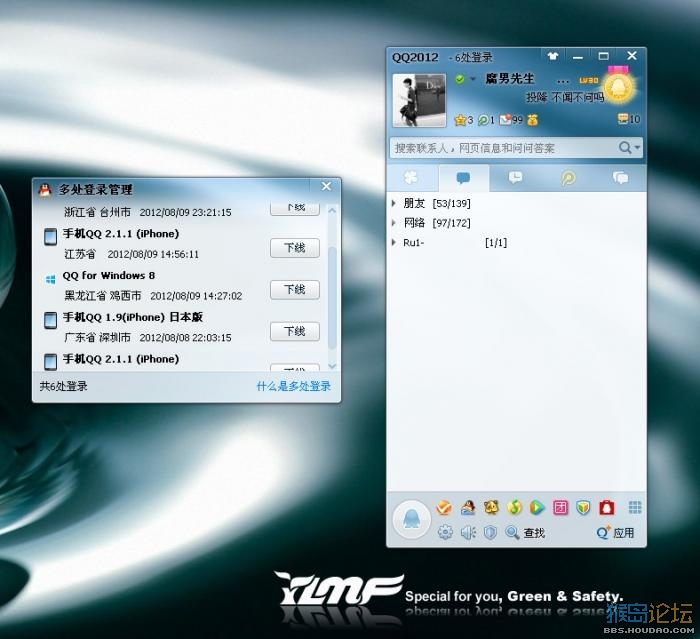Open the security center shield icon
The image size is (700, 639).
tap(490, 532)
